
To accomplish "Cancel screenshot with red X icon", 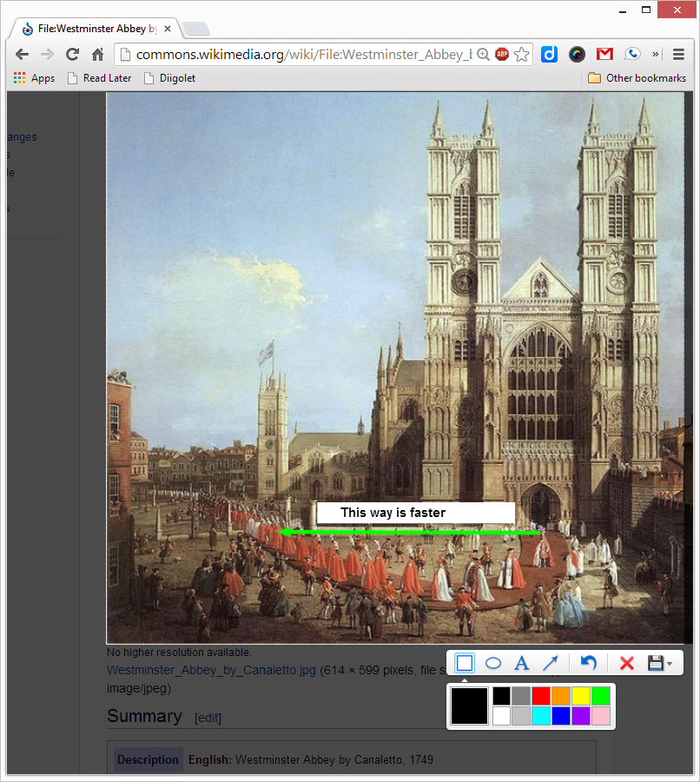I will coord(627,663).
